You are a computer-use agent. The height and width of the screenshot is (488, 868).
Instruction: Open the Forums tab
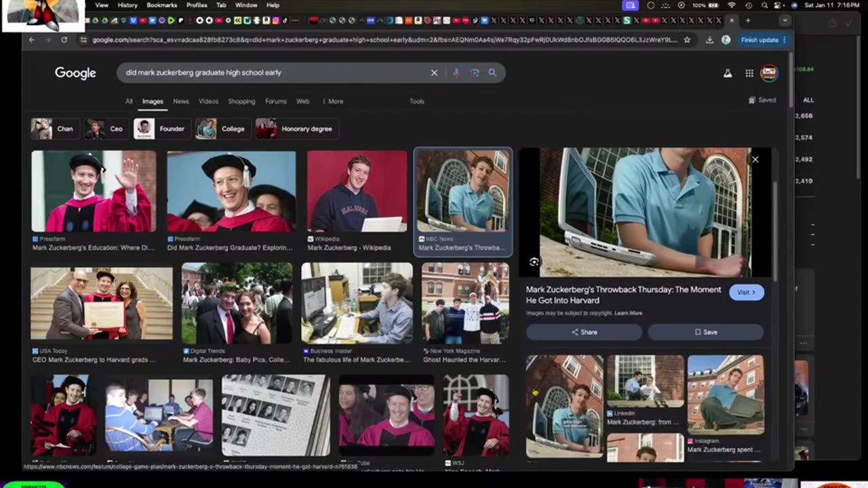click(276, 101)
